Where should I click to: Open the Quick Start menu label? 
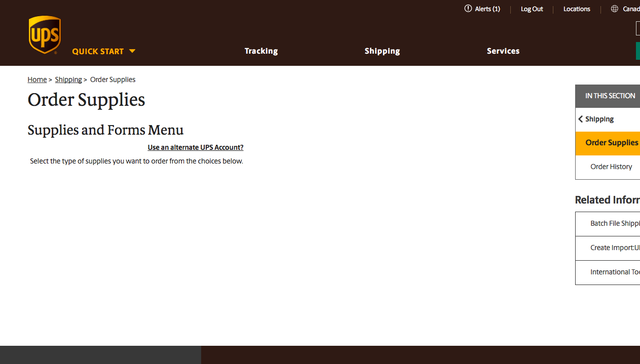[98, 51]
